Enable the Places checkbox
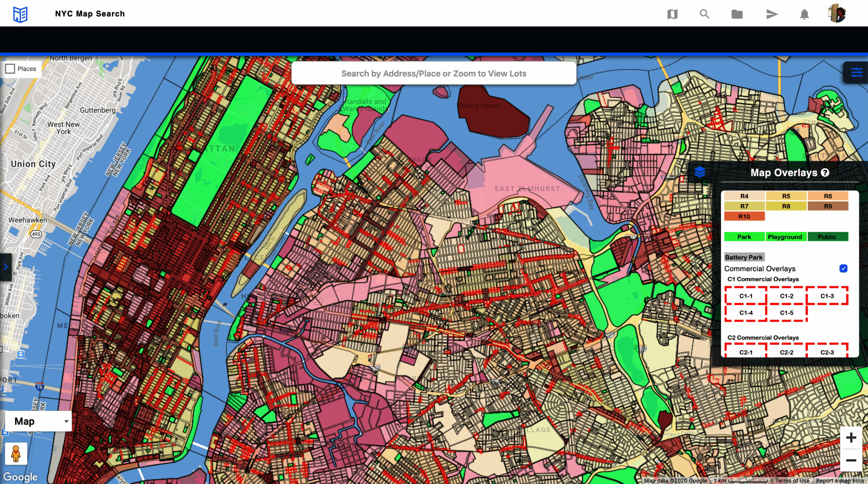 point(10,69)
